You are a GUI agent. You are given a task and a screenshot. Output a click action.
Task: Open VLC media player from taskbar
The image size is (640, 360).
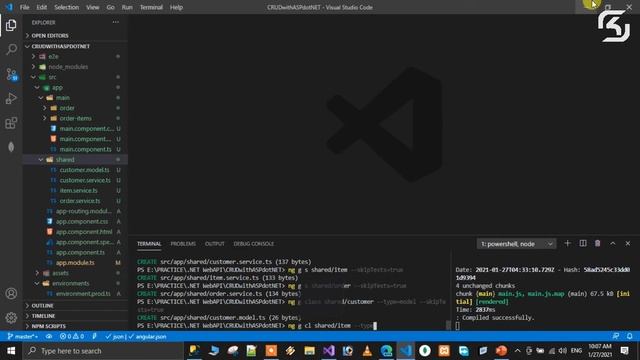point(367,351)
